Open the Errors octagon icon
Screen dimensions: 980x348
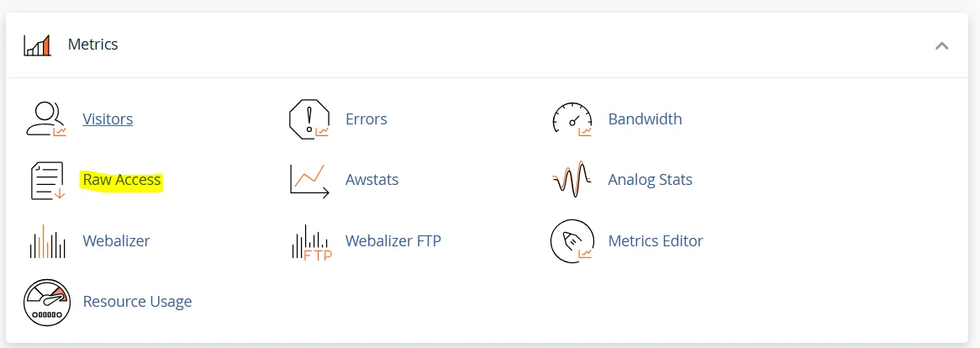click(309, 119)
